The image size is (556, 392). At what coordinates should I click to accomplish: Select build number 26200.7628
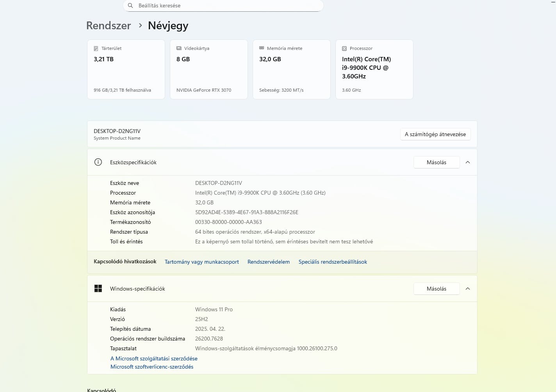pos(209,339)
